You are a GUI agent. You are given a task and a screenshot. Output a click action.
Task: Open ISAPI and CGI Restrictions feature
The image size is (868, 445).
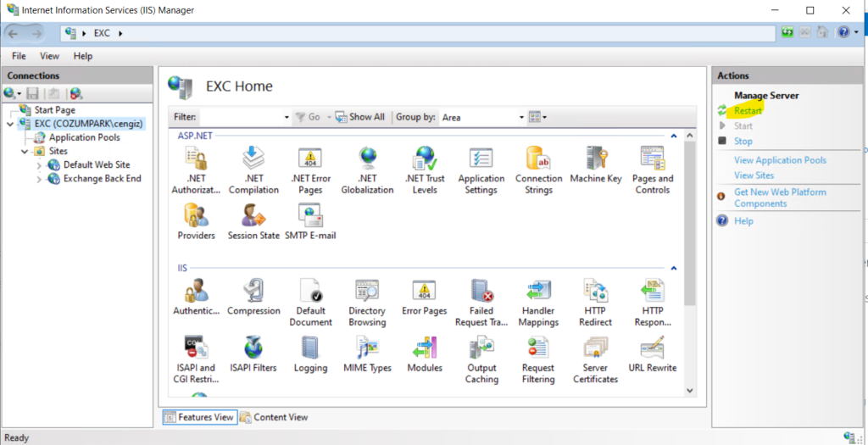(x=196, y=359)
